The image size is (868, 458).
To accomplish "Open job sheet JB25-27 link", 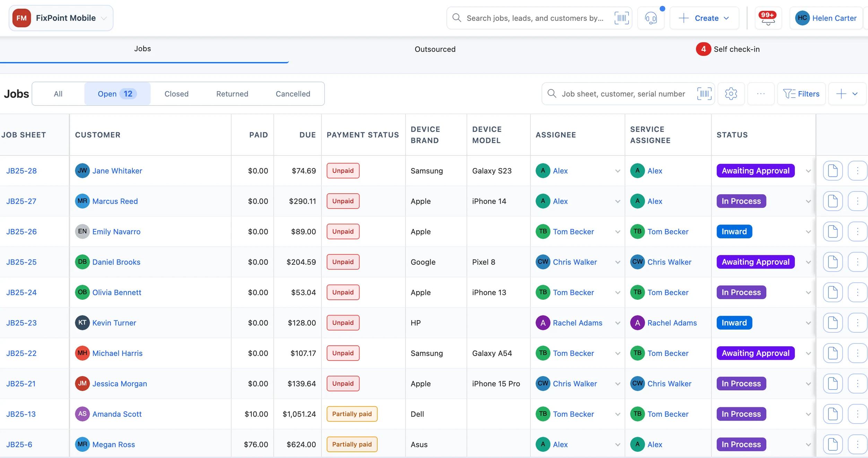I will 21,201.
